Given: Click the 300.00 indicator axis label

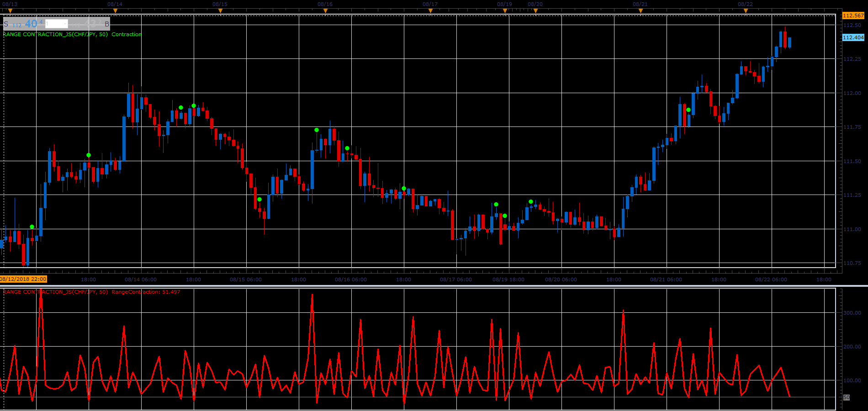Looking at the screenshot, I should coord(852,313).
